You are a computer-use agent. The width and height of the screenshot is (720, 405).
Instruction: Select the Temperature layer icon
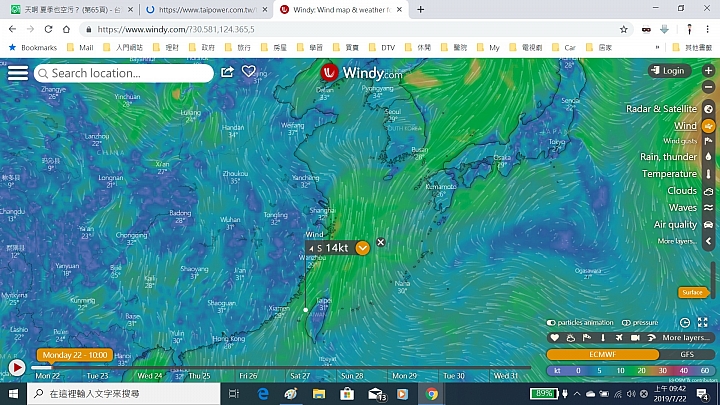click(709, 174)
